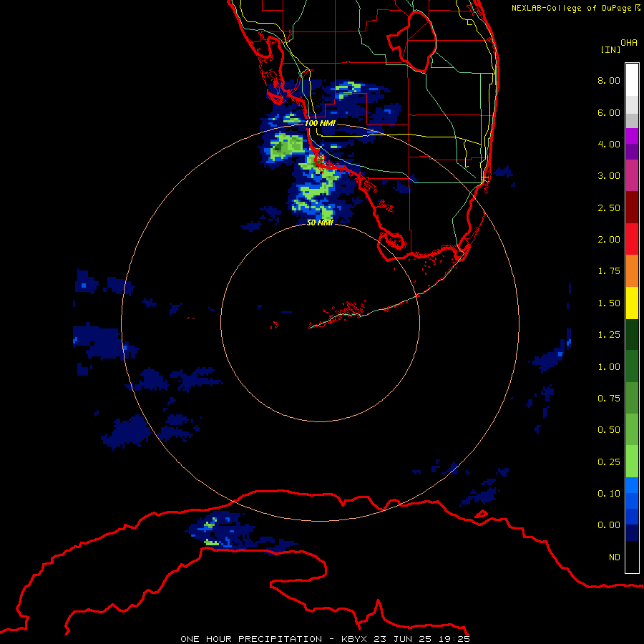Select the 3.00 legend value
Screen dimensions: 644x644
609,176
